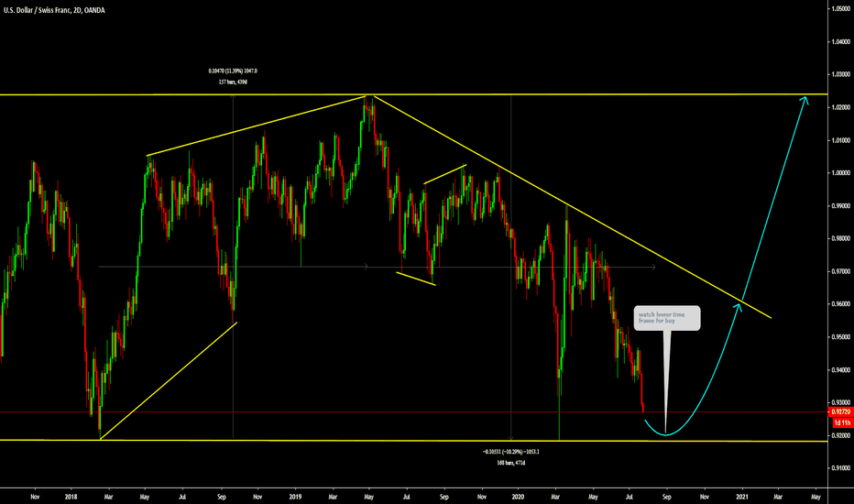Click the 1.03000 price axis label
Screen dimensions: 854x504
point(841,74)
